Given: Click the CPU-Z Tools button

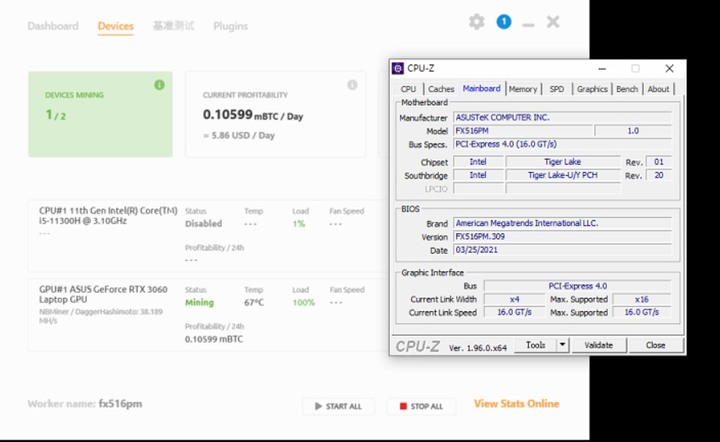Looking at the screenshot, I should coord(535,345).
